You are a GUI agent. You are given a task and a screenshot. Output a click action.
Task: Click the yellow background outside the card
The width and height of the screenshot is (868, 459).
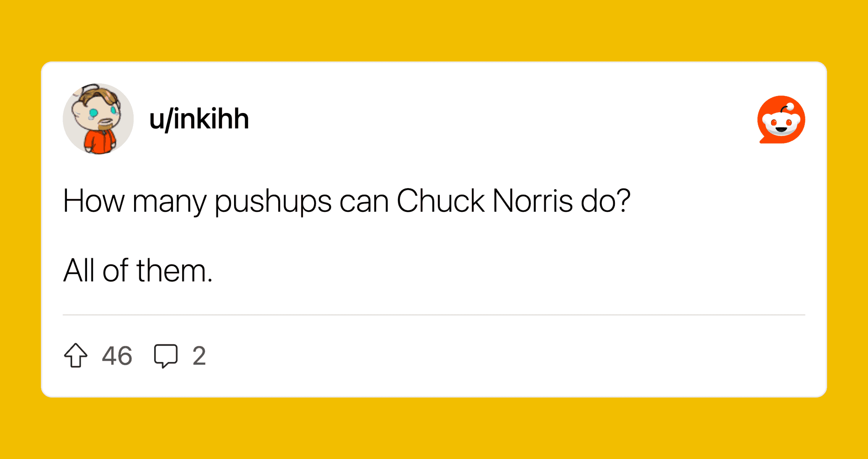(434, 31)
